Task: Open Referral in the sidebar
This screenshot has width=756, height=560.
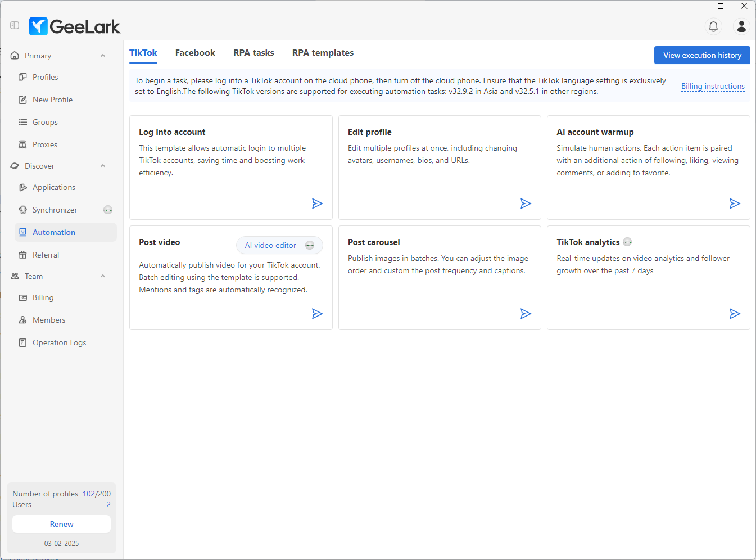Action: pyautogui.click(x=46, y=255)
